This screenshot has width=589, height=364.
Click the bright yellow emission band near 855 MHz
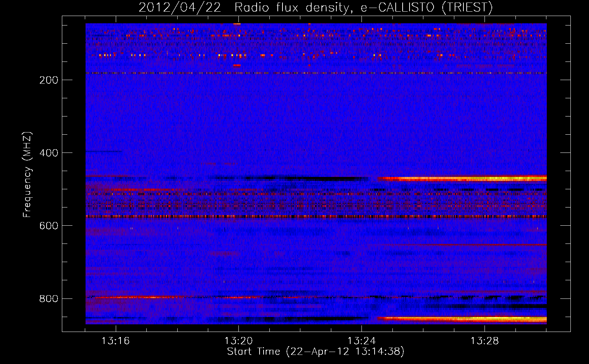[x=462, y=319]
